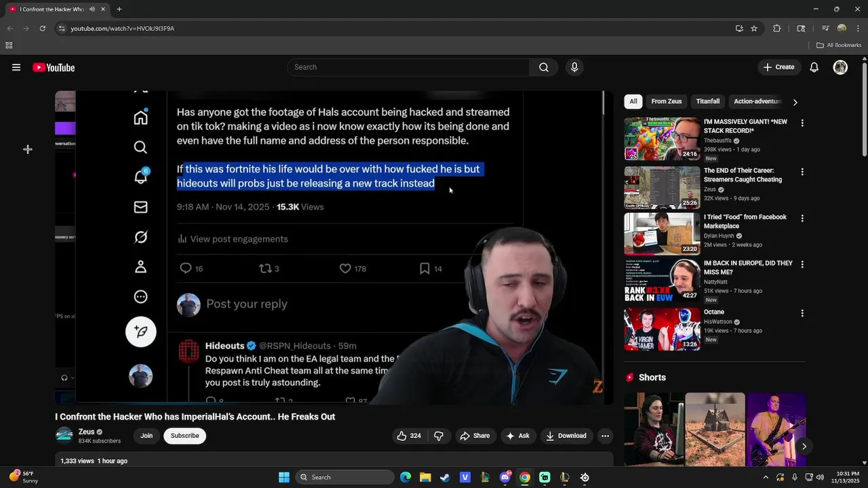Image resolution: width=868 pixels, height=488 pixels.
Task: Install app icon in the address bar
Action: 739,28
